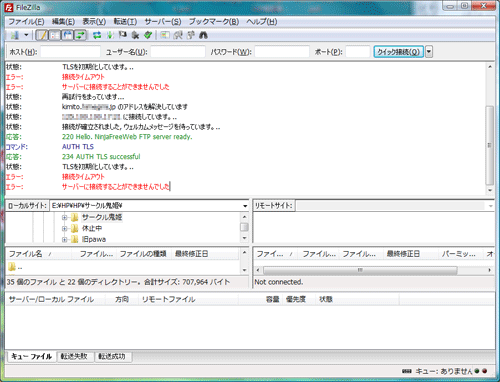
Task: Click the リモートファイル queue column header
Action: pyautogui.click(x=188, y=299)
